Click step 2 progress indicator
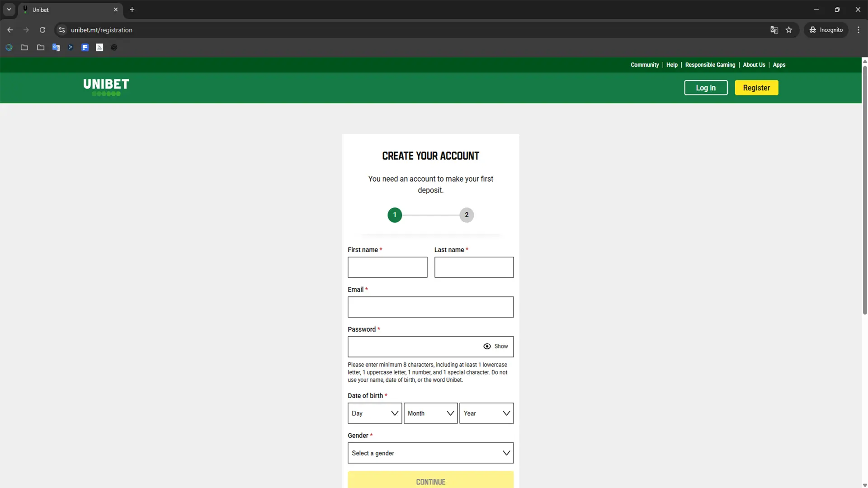Viewport: 868px width, 488px height. pos(467,215)
